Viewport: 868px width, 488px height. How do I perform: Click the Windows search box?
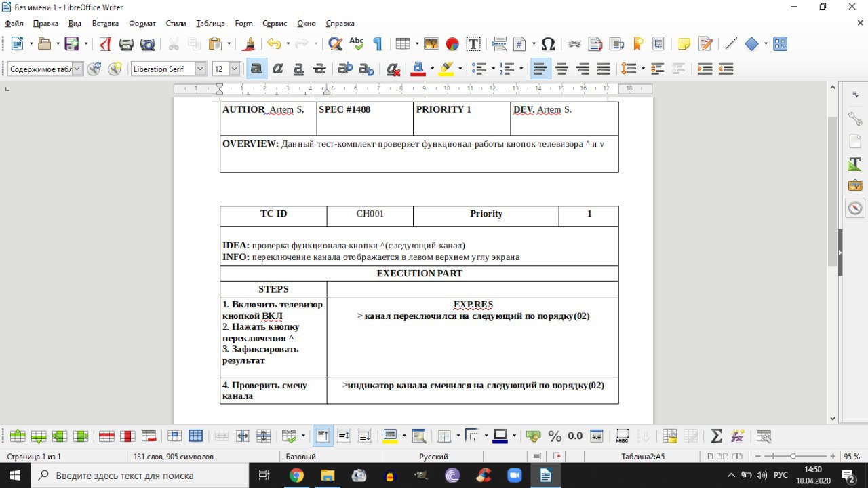(139, 476)
